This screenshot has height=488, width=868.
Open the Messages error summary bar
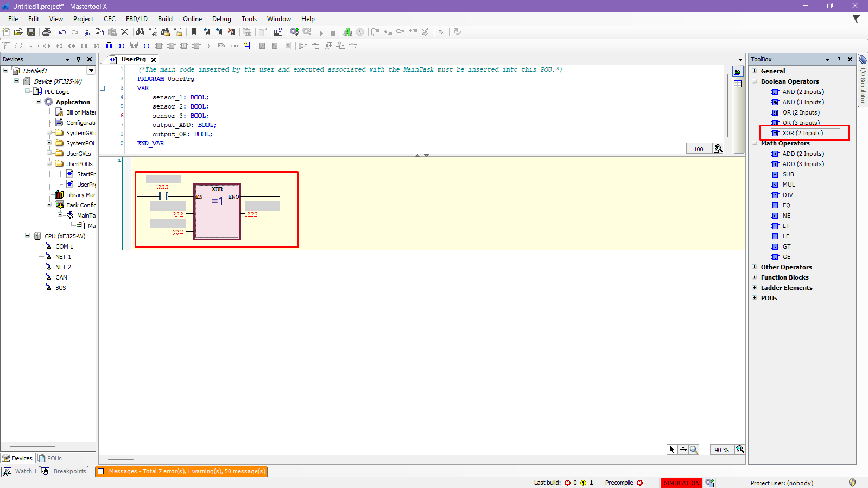click(x=181, y=471)
